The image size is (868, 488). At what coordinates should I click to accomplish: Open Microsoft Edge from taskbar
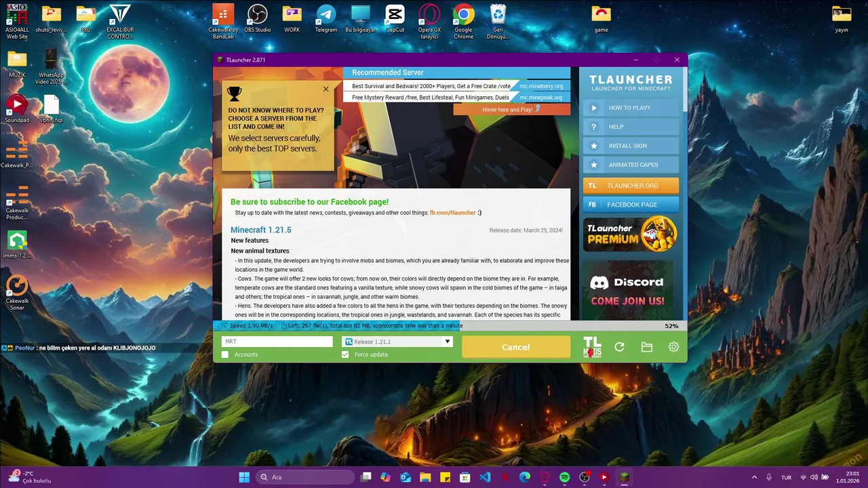coord(525,477)
